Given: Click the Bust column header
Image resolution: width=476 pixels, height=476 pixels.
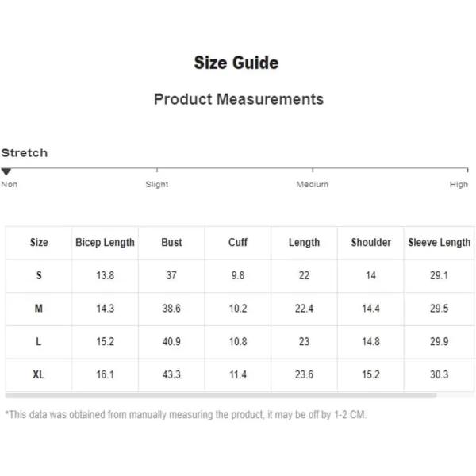Looking at the screenshot, I should (x=171, y=242).
